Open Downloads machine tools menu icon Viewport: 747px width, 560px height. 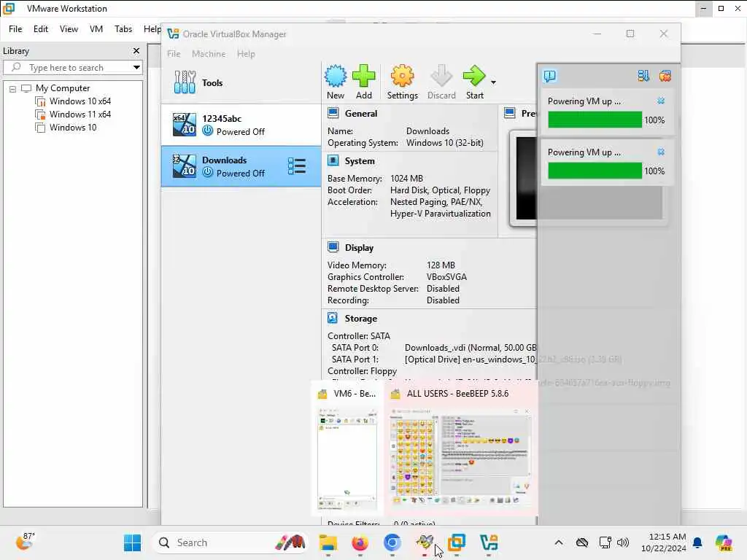click(297, 166)
